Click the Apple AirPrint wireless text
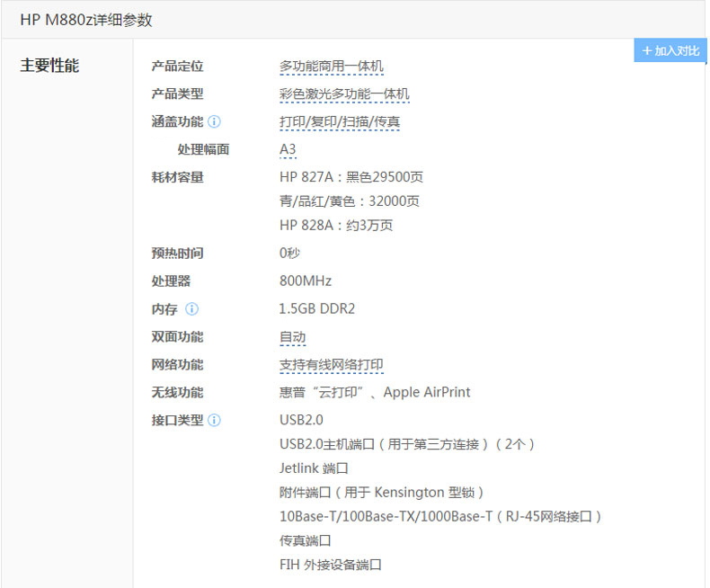 coord(427,393)
